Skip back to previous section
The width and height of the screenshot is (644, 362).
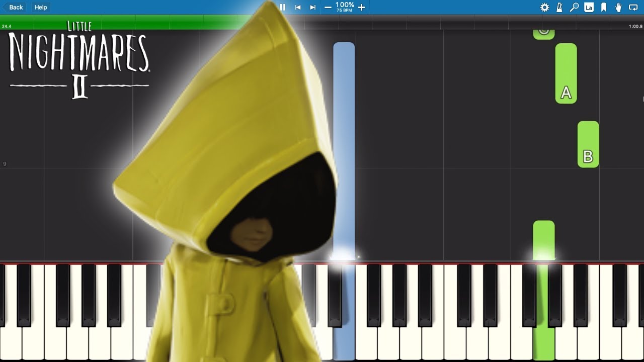298,7
